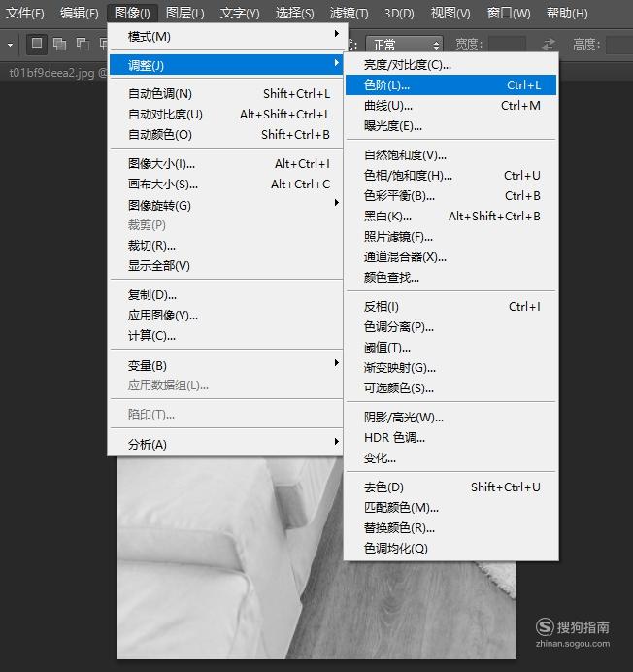
Task: Open the 3D(D) menu
Action: click(399, 14)
